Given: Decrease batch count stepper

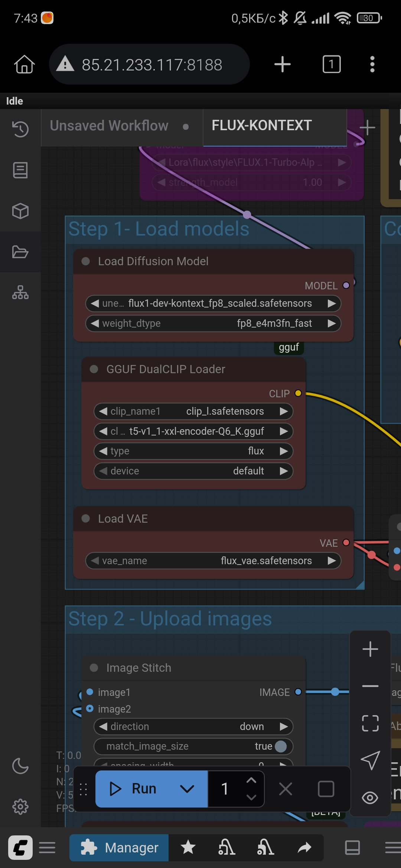Looking at the screenshot, I should click(251, 797).
